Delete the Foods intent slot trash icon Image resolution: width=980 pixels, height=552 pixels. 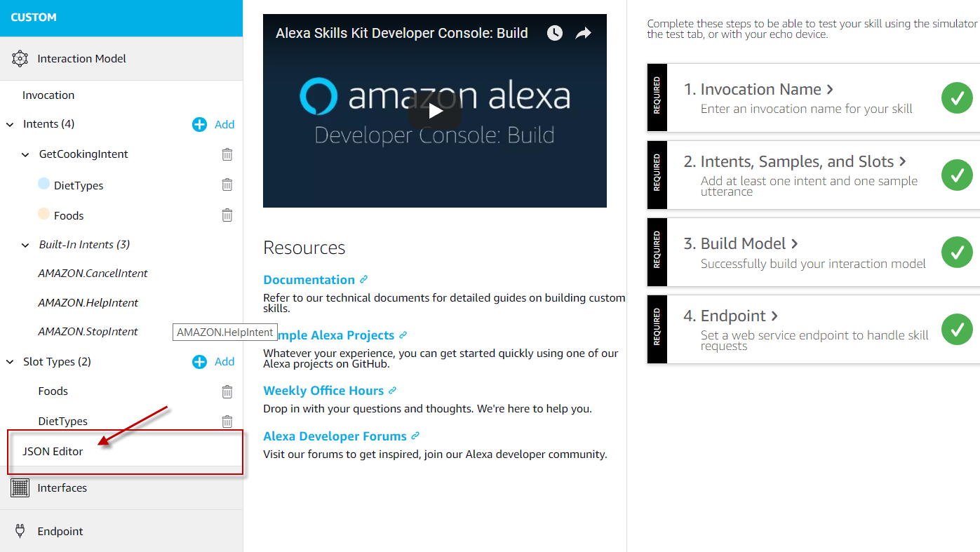[x=227, y=215]
